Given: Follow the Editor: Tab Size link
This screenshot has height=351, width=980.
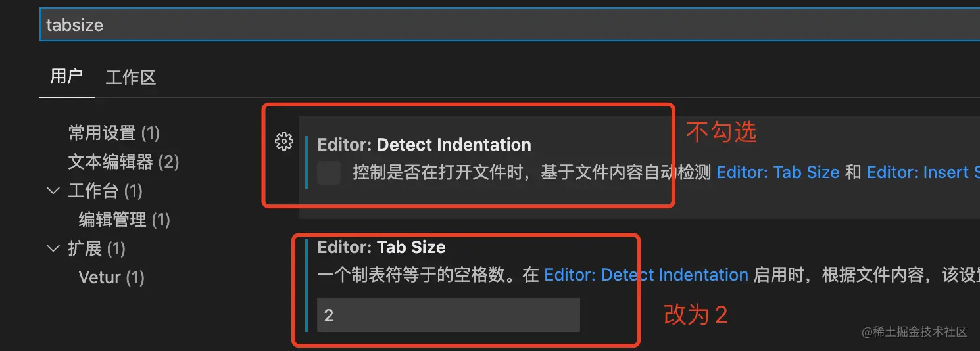Looking at the screenshot, I should point(778,173).
